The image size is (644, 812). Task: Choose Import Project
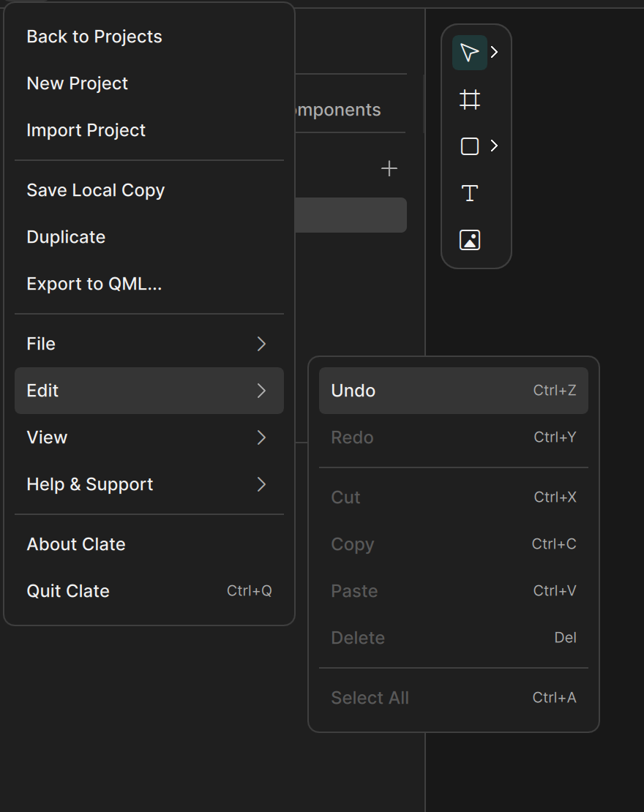click(x=149, y=130)
